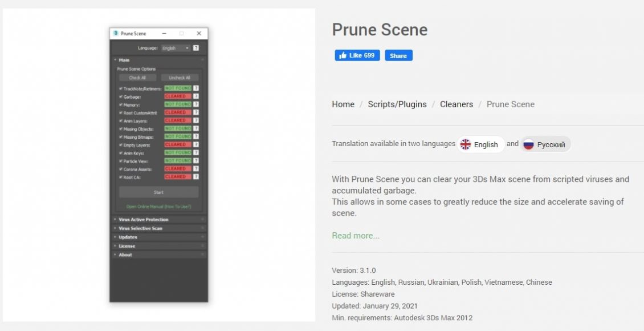Toggle the Particle View checkbox
The image size is (644, 331).
(121, 161)
